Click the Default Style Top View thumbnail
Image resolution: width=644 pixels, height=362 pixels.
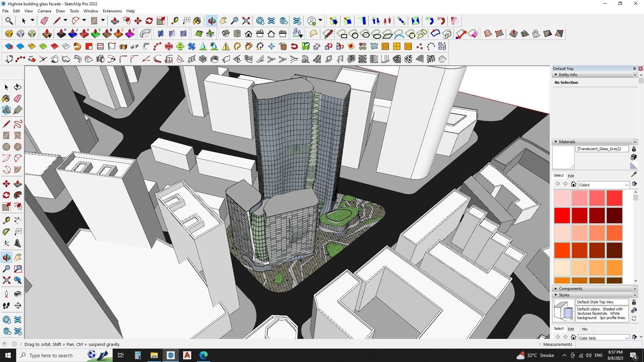coord(563,310)
